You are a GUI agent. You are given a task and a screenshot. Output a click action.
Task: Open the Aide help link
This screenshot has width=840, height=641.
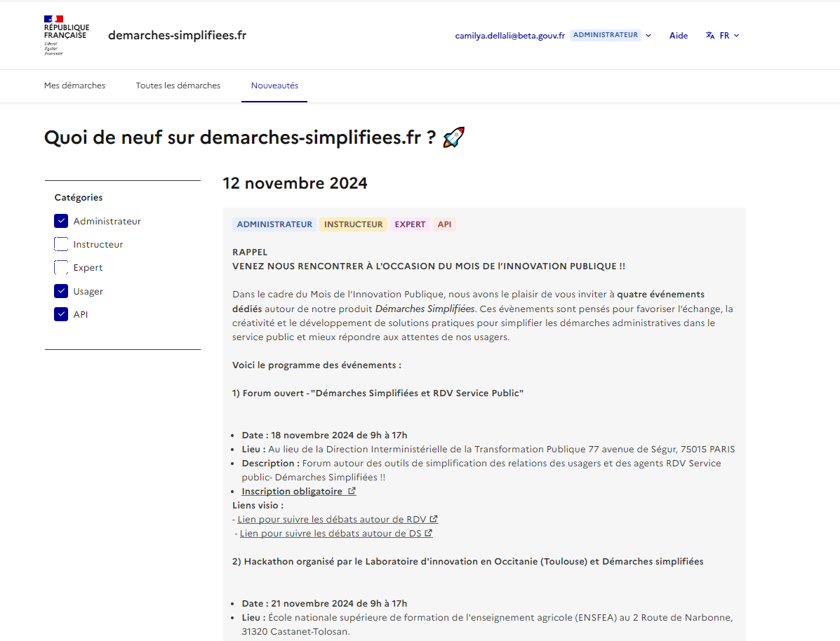click(x=679, y=36)
